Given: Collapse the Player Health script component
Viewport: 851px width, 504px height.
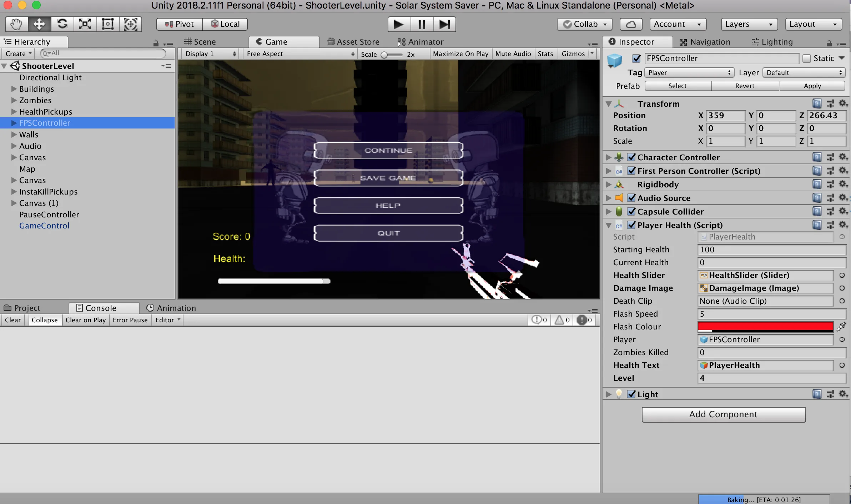Looking at the screenshot, I should (x=609, y=225).
